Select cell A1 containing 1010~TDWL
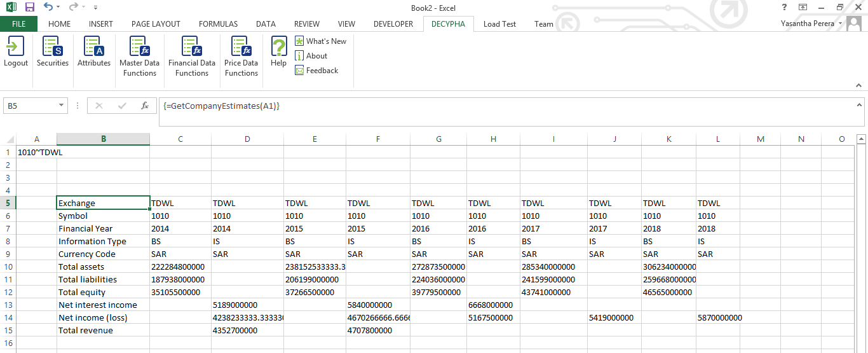 click(36, 152)
